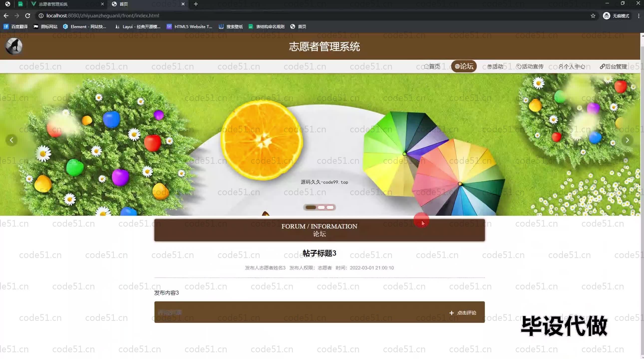This screenshot has width=644, height=359.
Task: Open the browser three-dot menu
Action: click(x=639, y=16)
